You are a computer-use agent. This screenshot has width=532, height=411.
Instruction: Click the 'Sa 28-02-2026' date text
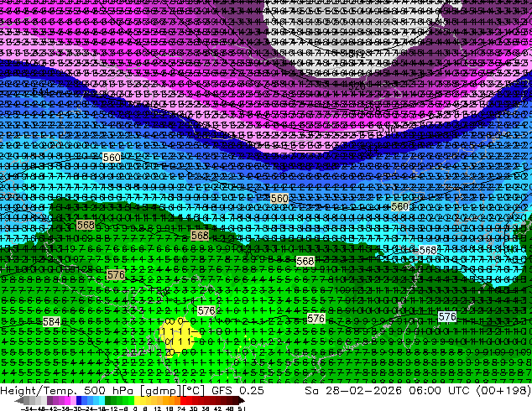353,391
